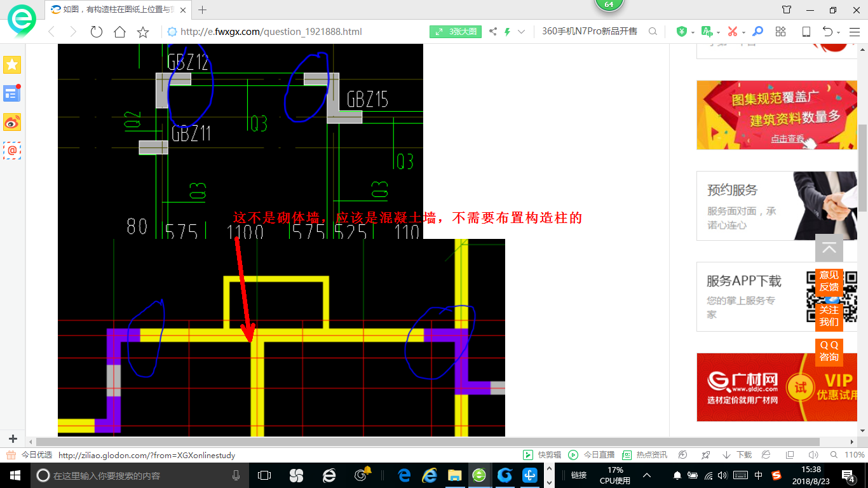The width and height of the screenshot is (868, 488).
Task: Click the vertical page scrollbar
Action: coord(862,166)
